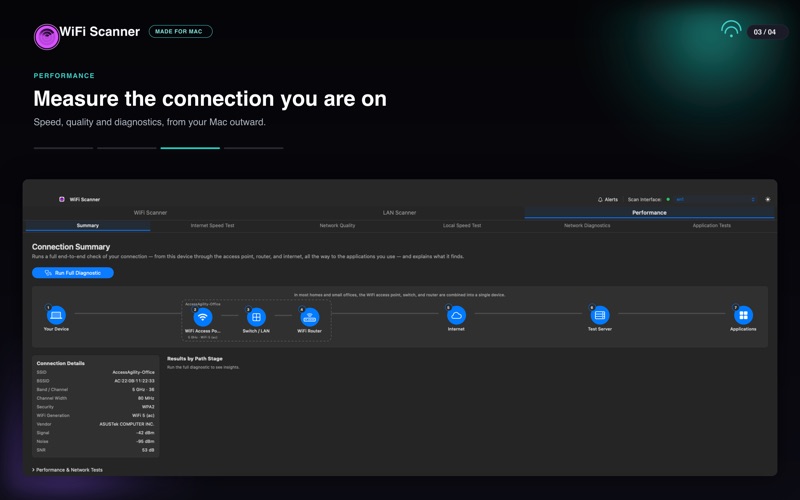Switch to the LAN Scanner tab
The width and height of the screenshot is (800, 500).
(399, 213)
